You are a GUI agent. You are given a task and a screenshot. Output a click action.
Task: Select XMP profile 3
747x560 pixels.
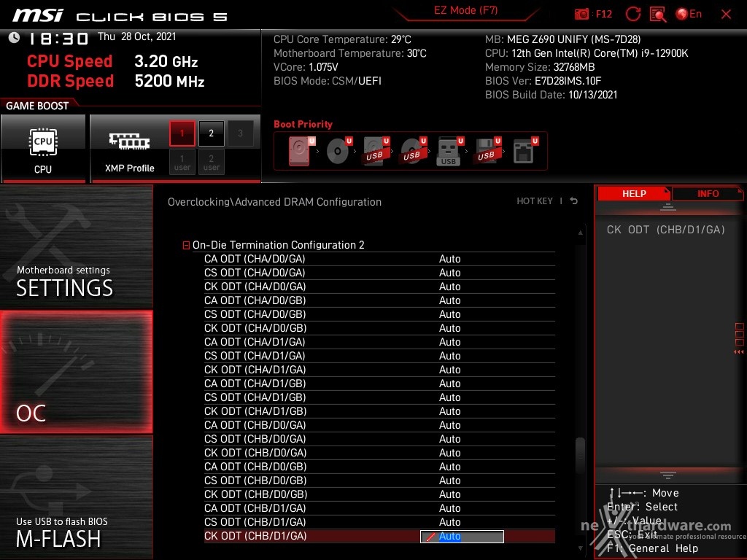240,133
